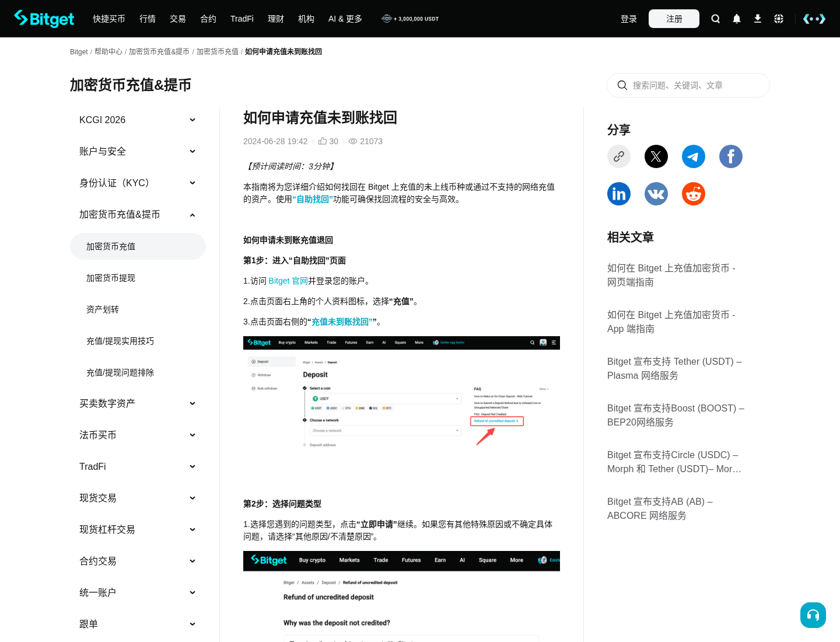
Task: Expand the 跟单 section
Action: tap(138, 624)
